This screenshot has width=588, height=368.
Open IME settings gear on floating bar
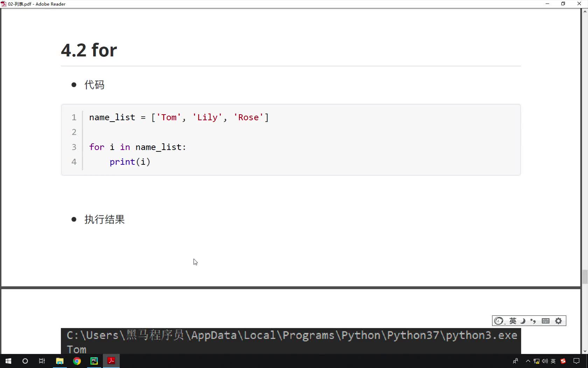559,321
